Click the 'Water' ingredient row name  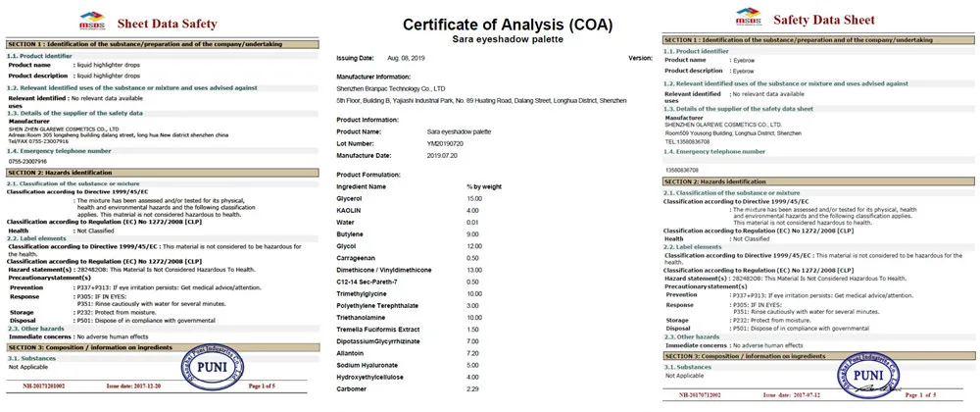pos(345,222)
